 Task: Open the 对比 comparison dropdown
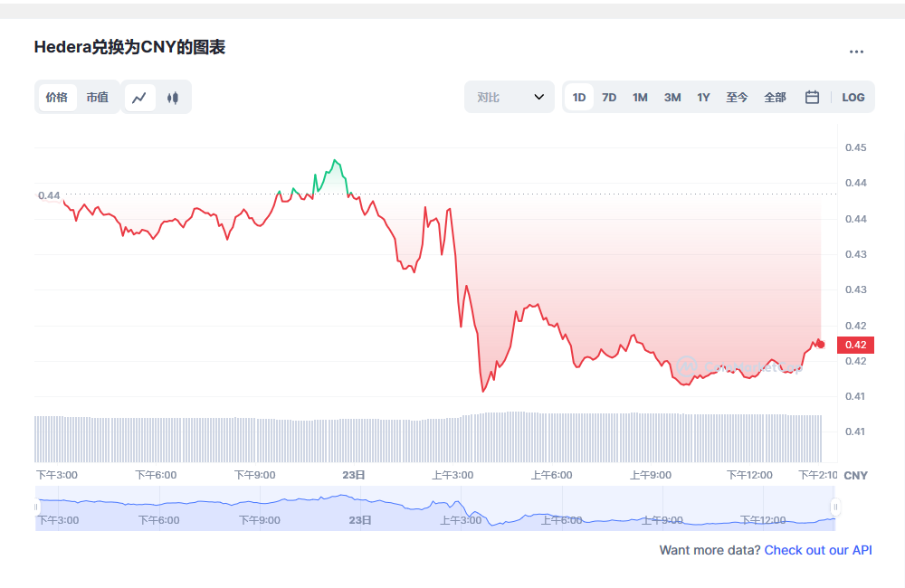click(508, 97)
